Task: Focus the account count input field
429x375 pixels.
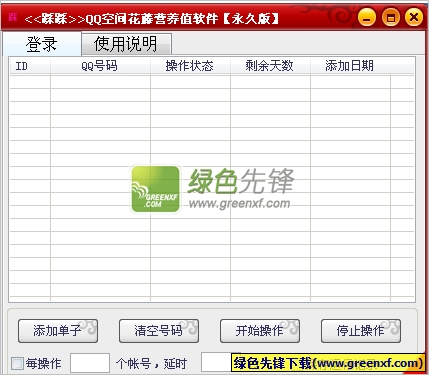Action: pyautogui.click(x=90, y=363)
